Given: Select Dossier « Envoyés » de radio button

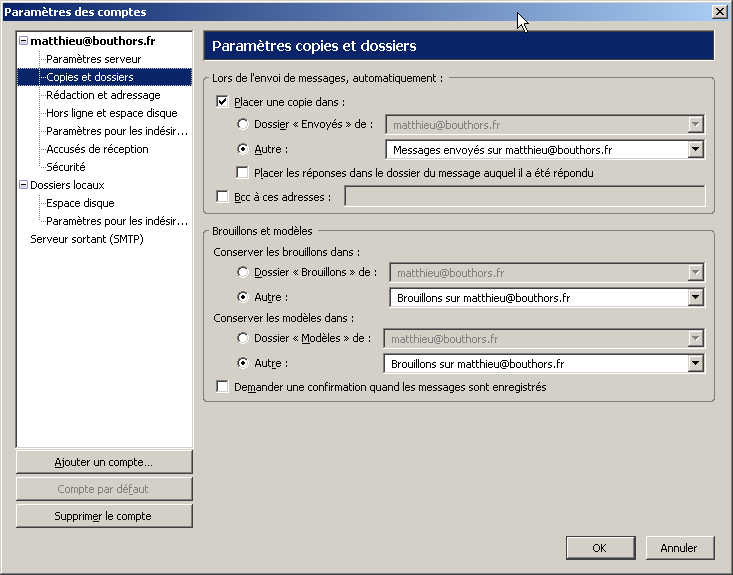Looking at the screenshot, I should [243, 125].
